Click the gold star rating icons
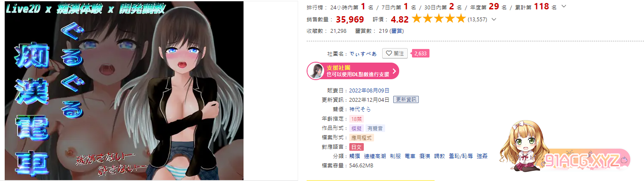 pyautogui.click(x=438, y=19)
